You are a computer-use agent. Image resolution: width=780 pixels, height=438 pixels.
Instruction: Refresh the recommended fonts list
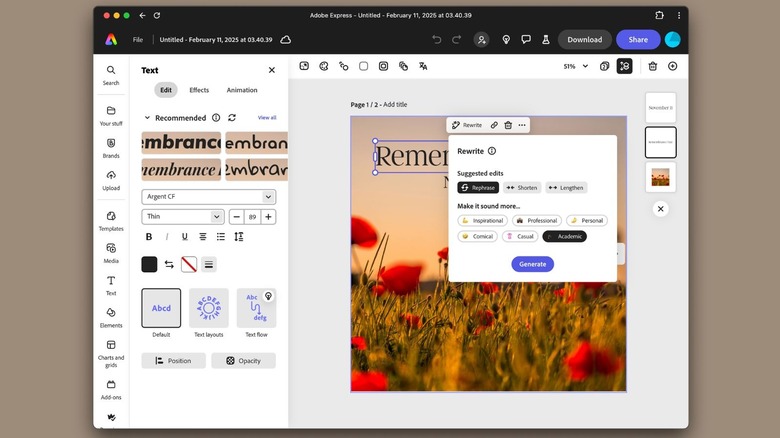(x=232, y=118)
